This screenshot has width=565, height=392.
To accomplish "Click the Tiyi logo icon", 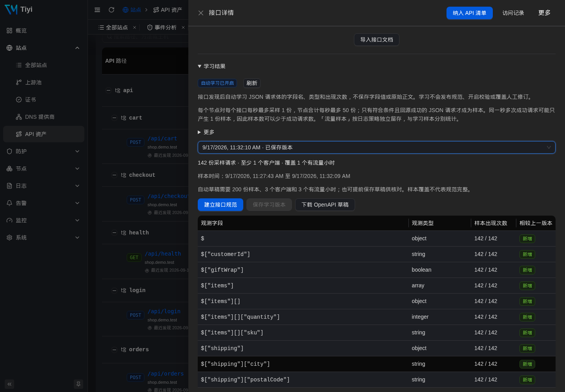I will click(x=11, y=9).
